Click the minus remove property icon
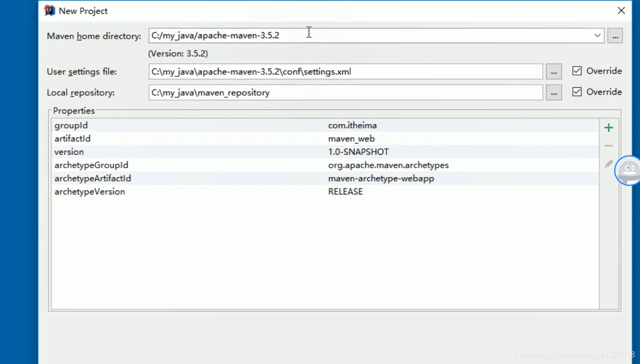The width and height of the screenshot is (640, 364). tap(609, 146)
